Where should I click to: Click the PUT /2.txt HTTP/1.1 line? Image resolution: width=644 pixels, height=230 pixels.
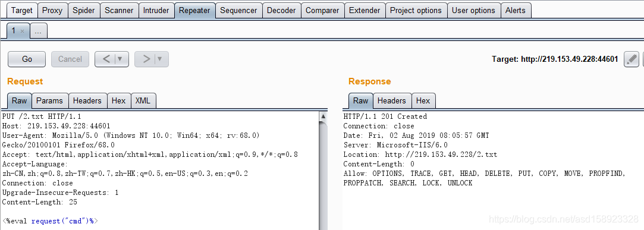(42, 116)
